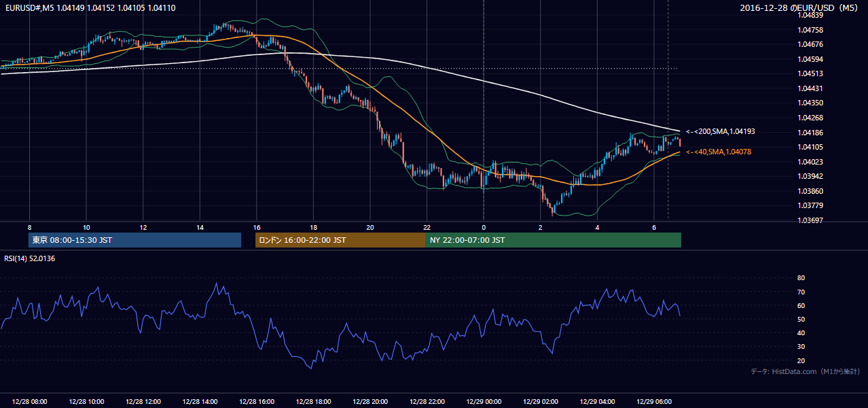This screenshot has height=408, width=868.
Task: Click the RSI scale value 80
Action: [x=801, y=278]
